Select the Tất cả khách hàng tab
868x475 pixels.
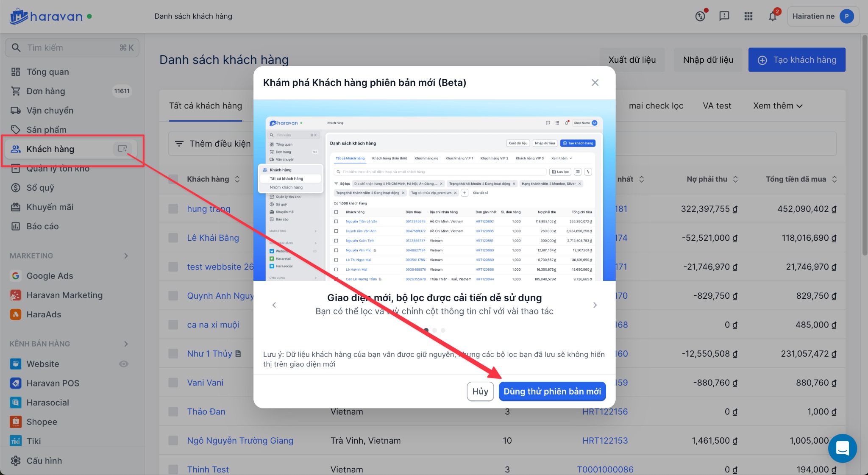206,106
